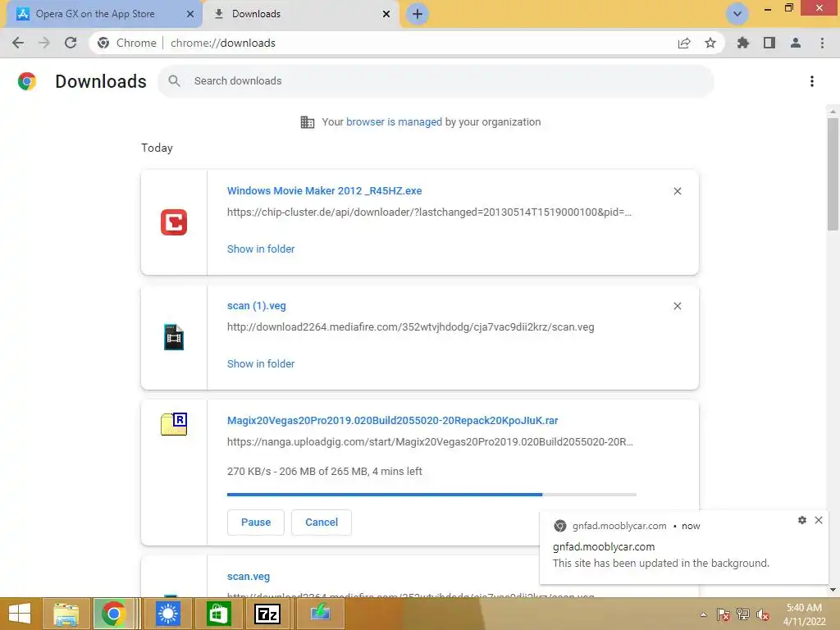Close the Downloads tab
The image size is (840, 630).
[x=386, y=14]
